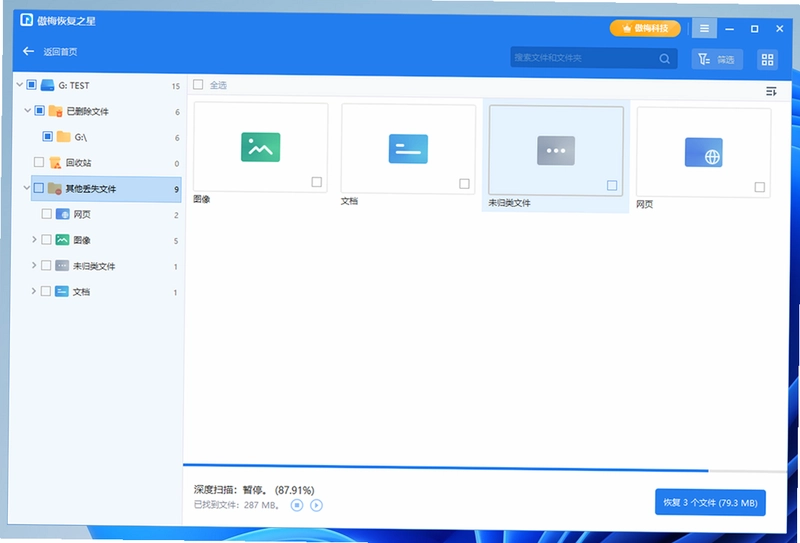
Task: Check the 其他丢失文件 checkbox
Action: 38,188
